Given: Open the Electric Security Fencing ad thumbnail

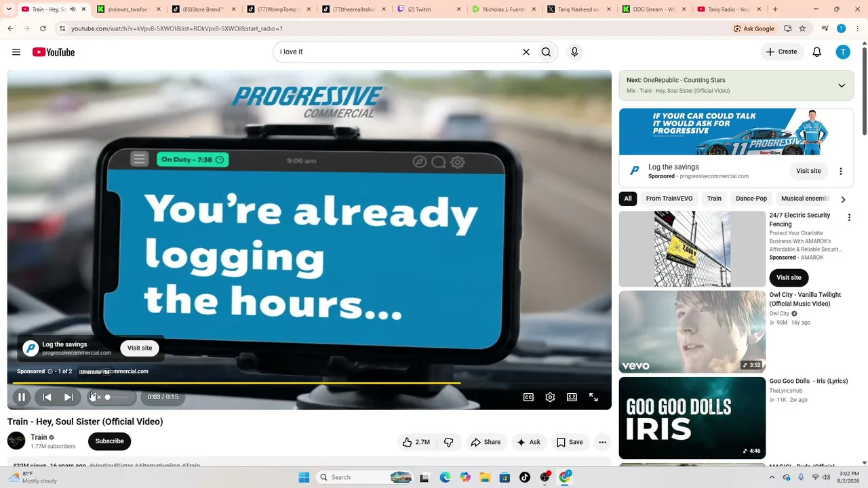Looking at the screenshot, I should (x=692, y=249).
